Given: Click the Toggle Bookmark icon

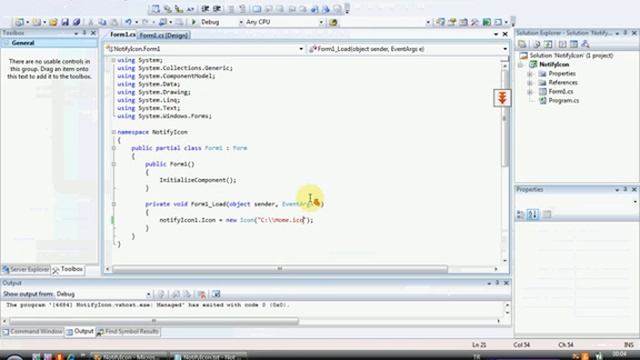Looking at the screenshot, I should [x=257, y=9].
